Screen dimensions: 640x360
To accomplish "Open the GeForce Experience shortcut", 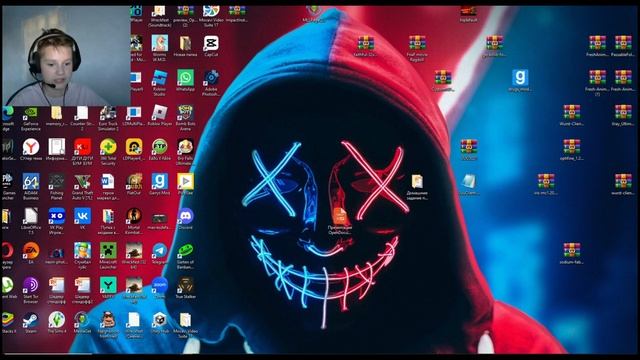I will click(31, 113).
